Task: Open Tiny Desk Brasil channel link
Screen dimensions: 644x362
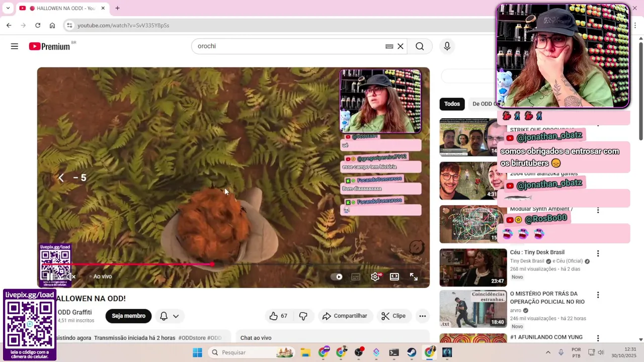Action: (527, 261)
